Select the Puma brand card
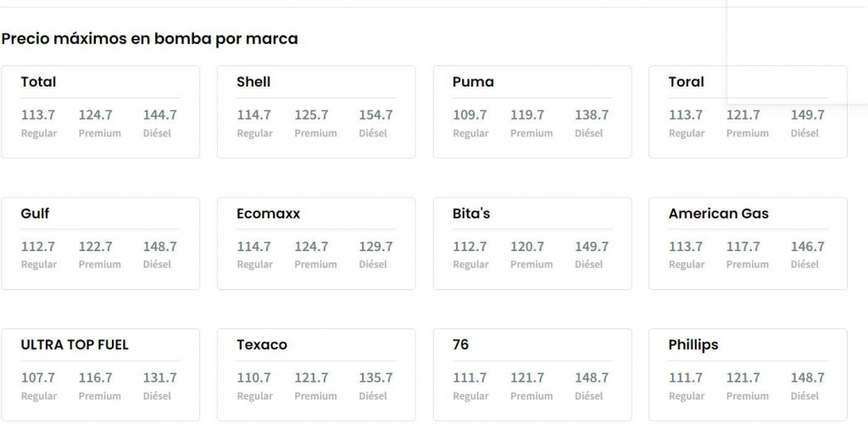Viewport: 868px width, 436px height. pos(532,112)
